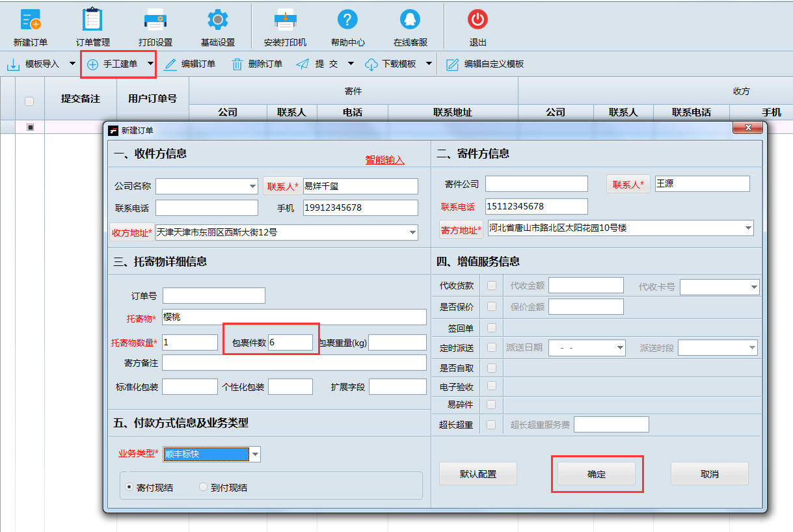Enable the 是否保价 insurance checkbox
Image resolution: width=793 pixels, height=532 pixels.
pos(491,306)
